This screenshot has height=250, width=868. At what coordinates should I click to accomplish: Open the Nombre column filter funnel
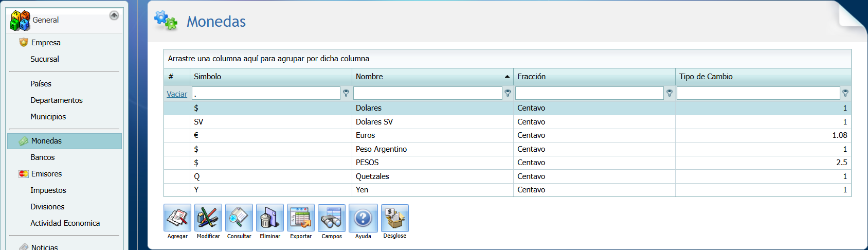(x=508, y=93)
